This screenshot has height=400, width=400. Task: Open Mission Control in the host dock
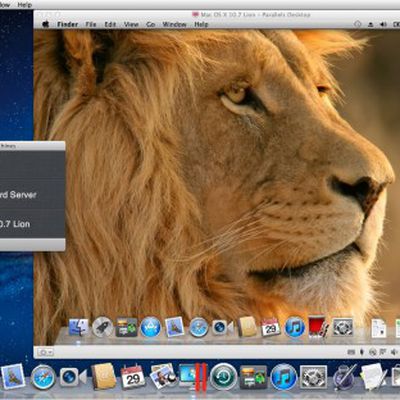(253, 377)
